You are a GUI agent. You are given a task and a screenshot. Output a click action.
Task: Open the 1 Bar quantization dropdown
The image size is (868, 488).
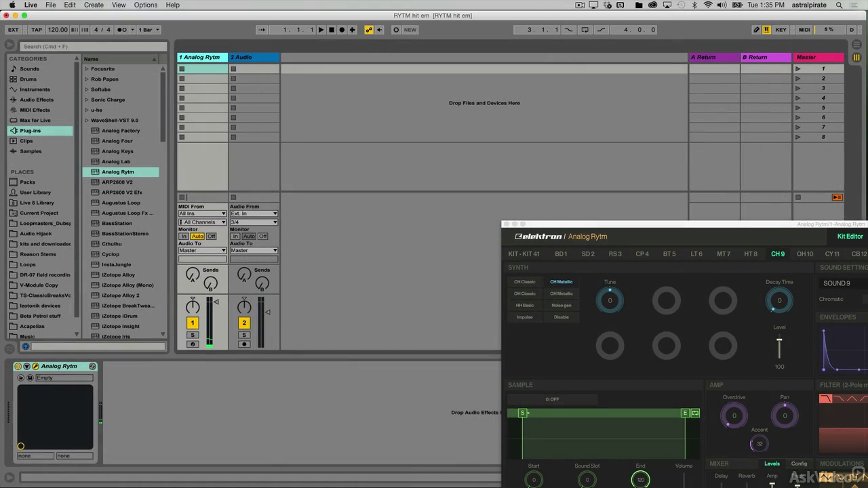tap(149, 30)
